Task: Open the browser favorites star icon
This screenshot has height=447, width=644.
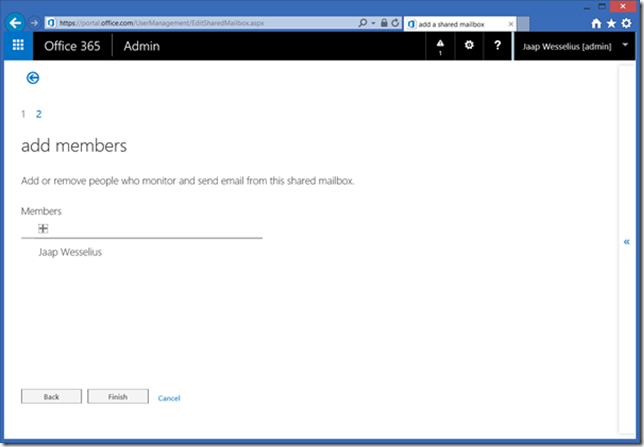Action: coord(611,23)
